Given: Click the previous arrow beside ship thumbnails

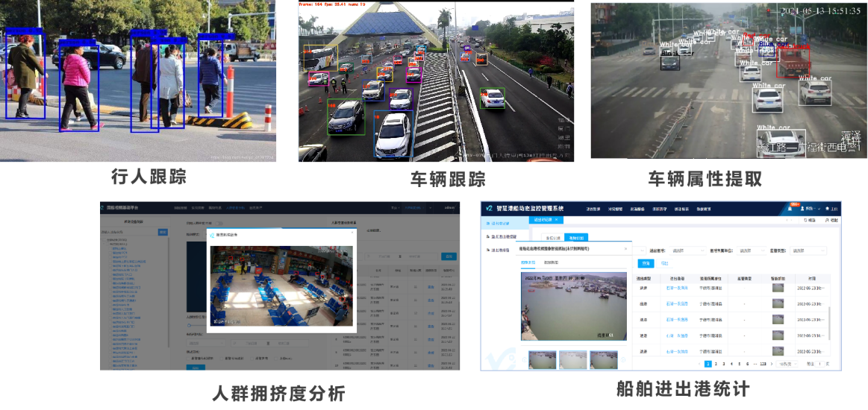Looking at the screenshot, I should (x=523, y=361).
